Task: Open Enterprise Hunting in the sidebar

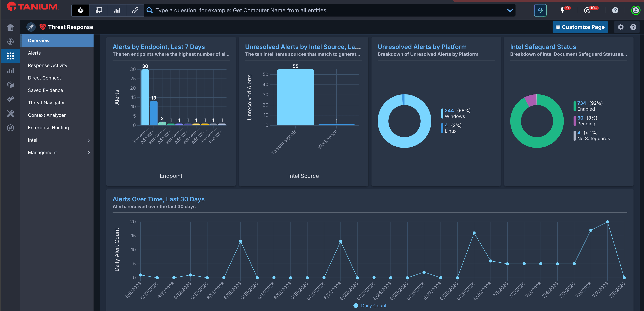Action: click(57, 128)
